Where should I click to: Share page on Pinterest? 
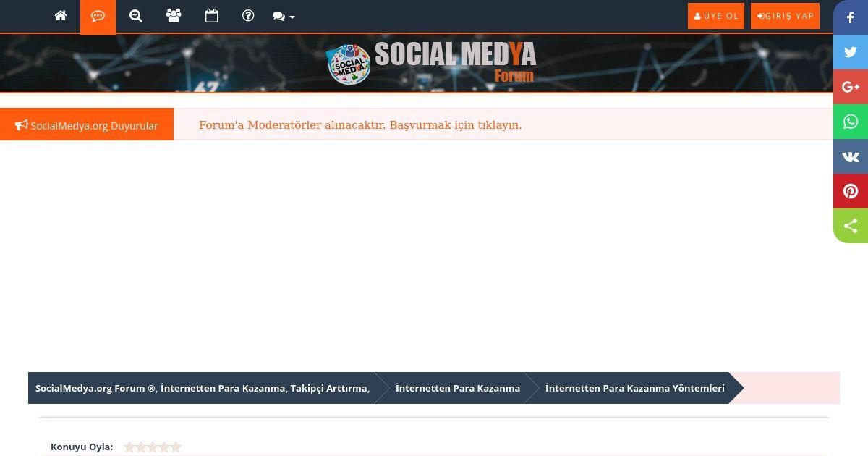point(851,191)
